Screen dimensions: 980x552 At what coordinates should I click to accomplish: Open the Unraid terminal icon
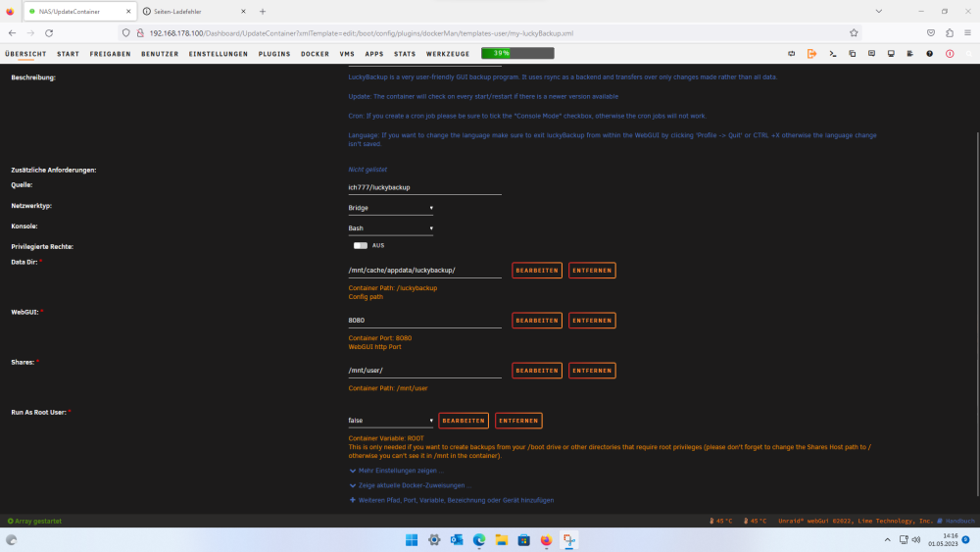(x=832, y=54)
